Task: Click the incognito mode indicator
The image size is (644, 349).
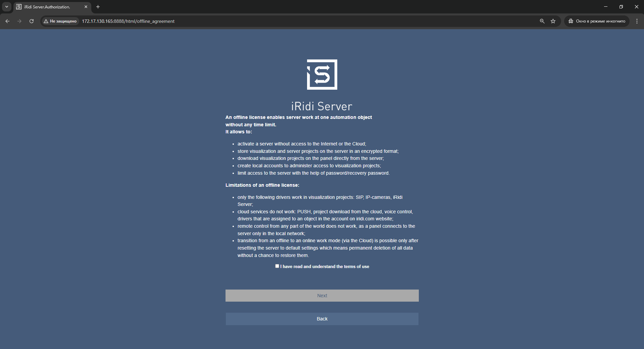Action: click(597, 21)
